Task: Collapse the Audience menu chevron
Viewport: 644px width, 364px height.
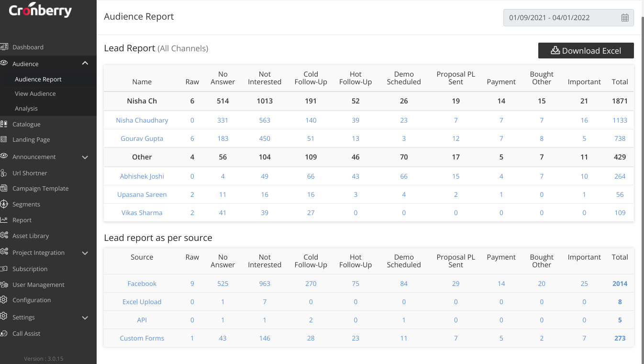Action: [x=85, y=63]
